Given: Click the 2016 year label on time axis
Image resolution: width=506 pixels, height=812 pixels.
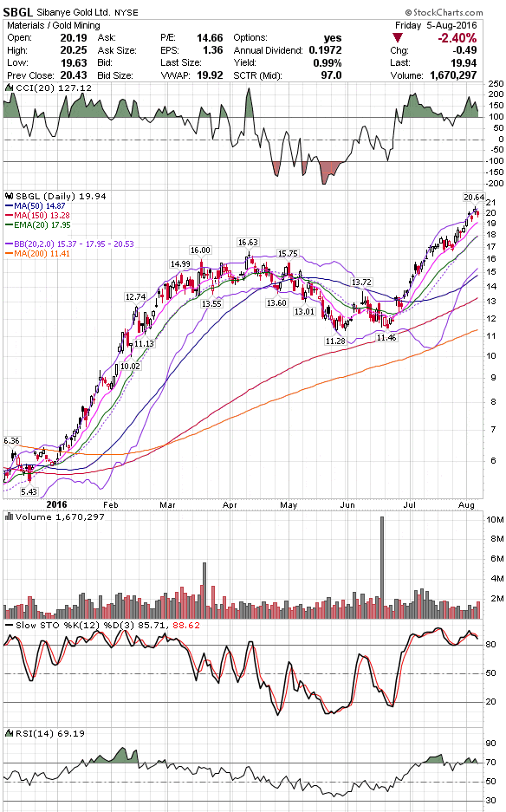Looking at the screenshot, I should [56, 505].
